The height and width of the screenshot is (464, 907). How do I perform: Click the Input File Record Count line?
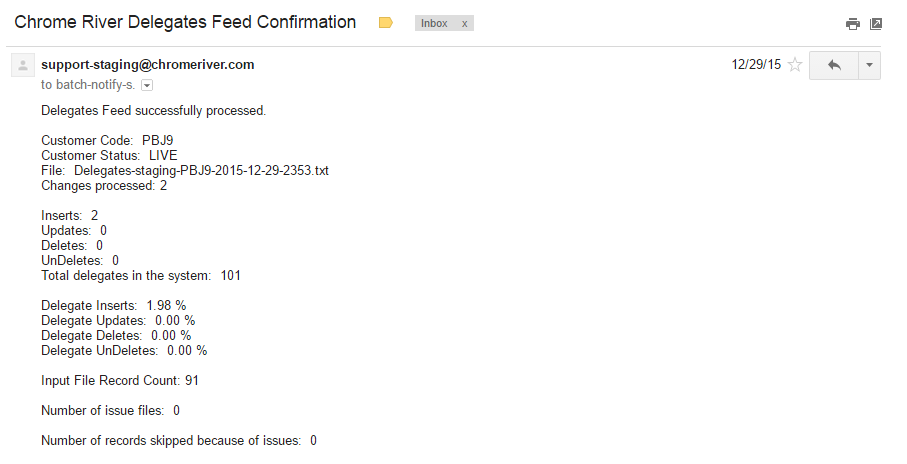(x=121, y=380)
